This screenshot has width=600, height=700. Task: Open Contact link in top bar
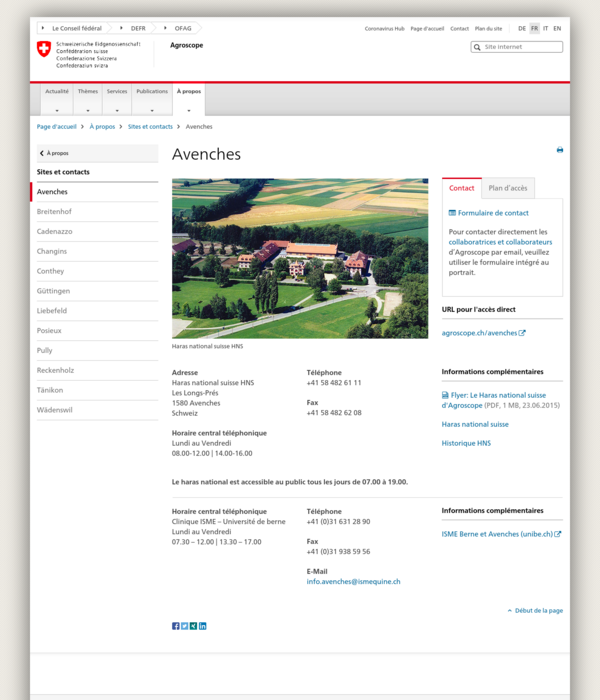(459, 29)
